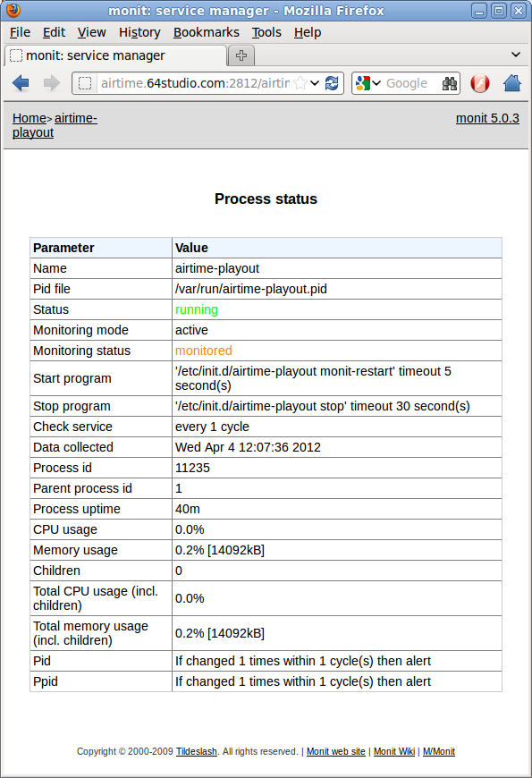Open the History menu
This screenshot has width=532, height=778.
point(139,32)
